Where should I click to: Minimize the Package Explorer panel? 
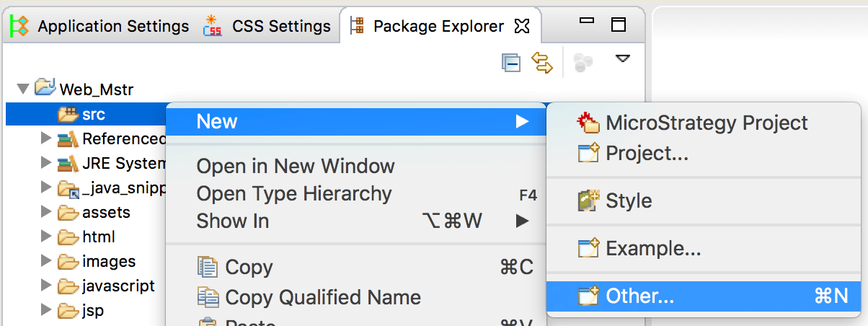(x=588, y=25)
